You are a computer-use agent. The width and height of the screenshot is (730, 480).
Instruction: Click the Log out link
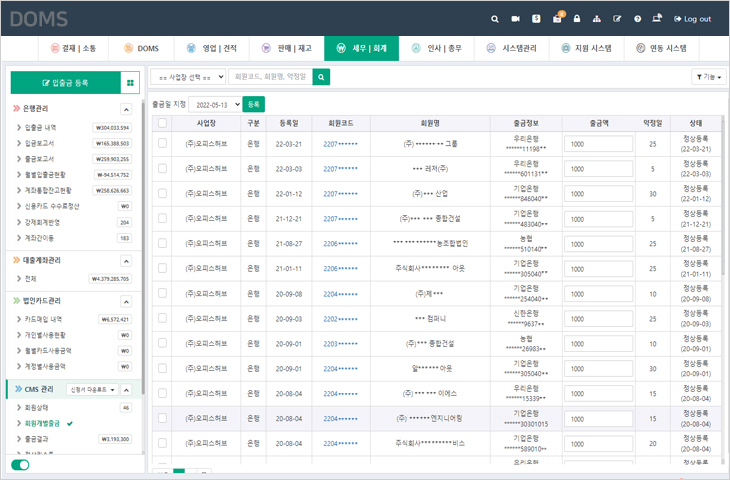(x=692, y=19)
